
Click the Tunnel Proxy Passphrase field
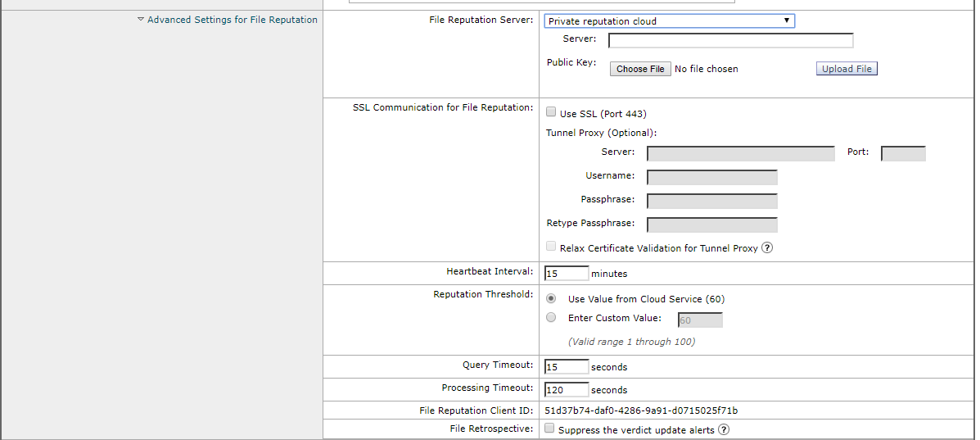(712, 201)
